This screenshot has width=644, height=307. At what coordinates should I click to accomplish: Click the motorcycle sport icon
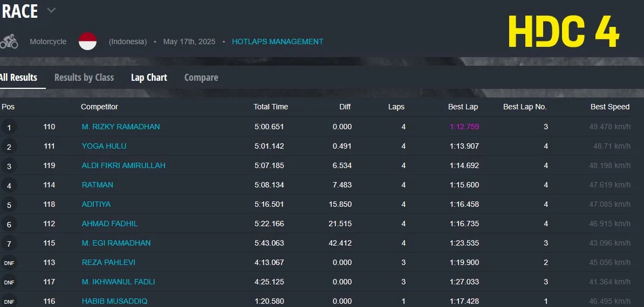click(9, 41)
